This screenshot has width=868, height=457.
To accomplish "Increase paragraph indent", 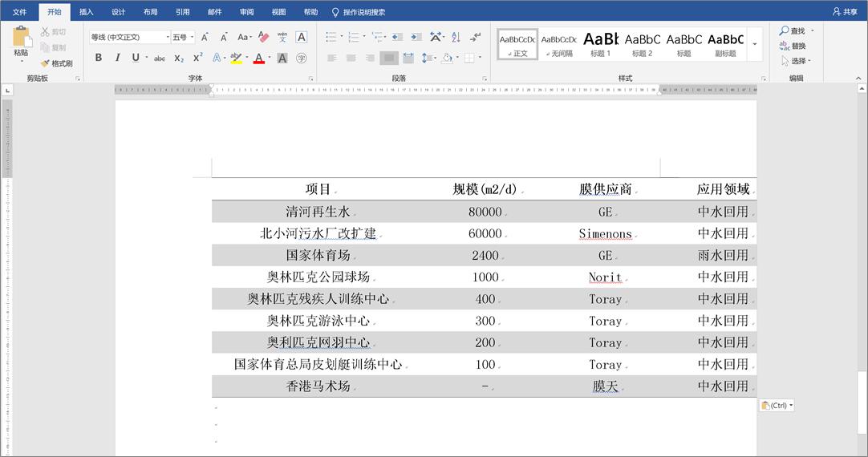I will [416, 37].
